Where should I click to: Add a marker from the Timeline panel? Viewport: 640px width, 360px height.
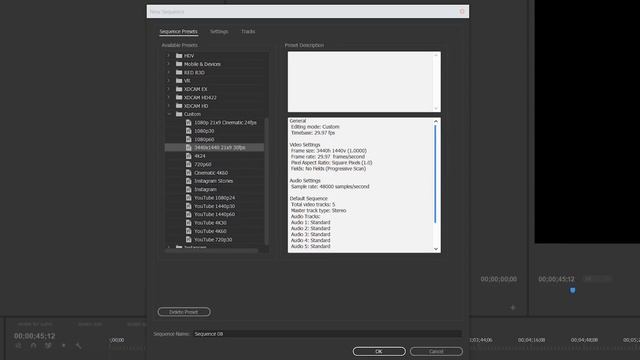[63, 346]
